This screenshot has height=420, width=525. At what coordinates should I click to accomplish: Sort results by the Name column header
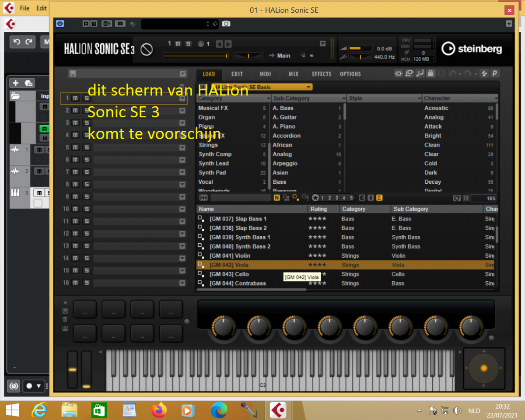(252, 209)
